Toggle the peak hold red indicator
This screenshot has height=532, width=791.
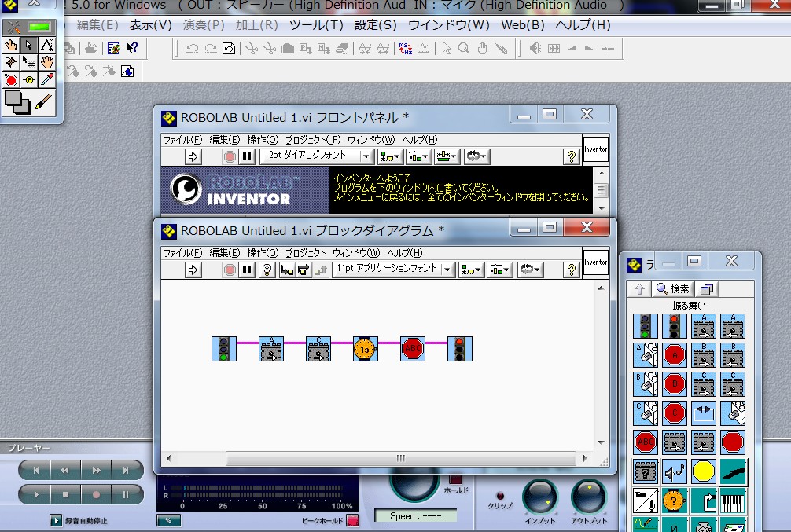(x=352, y=520)
